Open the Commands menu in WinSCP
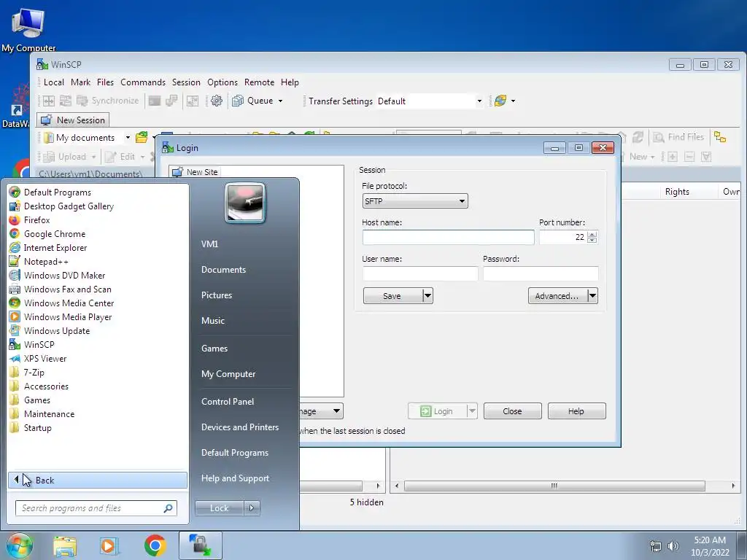Screen dimensions: 747x560 click(143, 82)
